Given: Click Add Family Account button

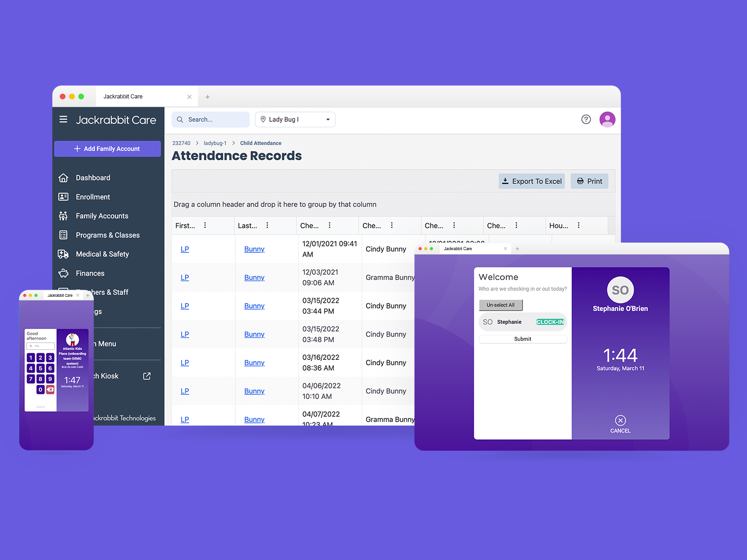Looking at the screenshot, I should coord(107,149).
